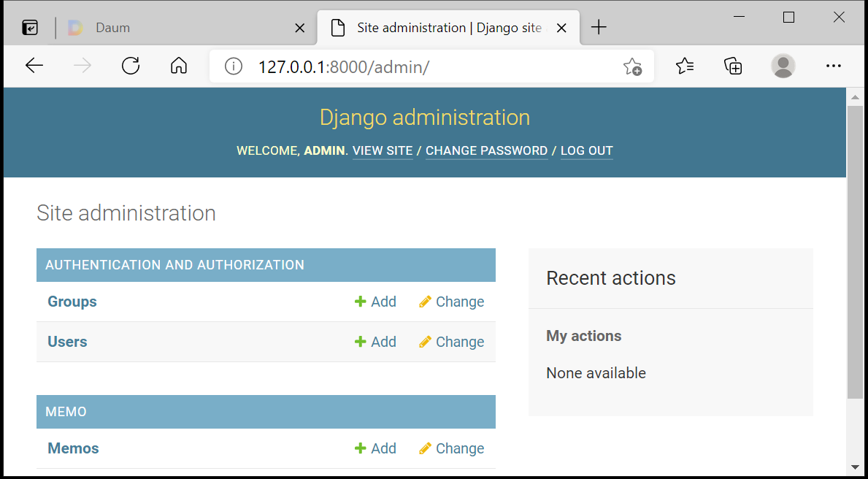This screenshot has height=479, width=868.
Task: Click Change for Groups
Action: [452, 302]
